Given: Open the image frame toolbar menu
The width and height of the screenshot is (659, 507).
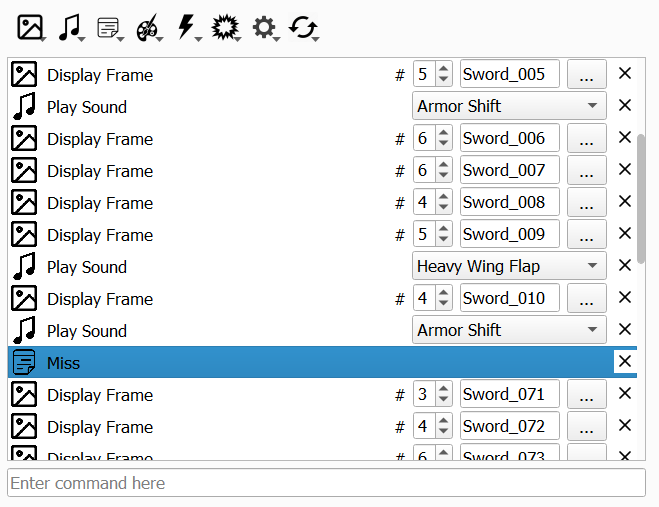Looking at the screenshot, I should pyautogui.click(x=31, y=28).
